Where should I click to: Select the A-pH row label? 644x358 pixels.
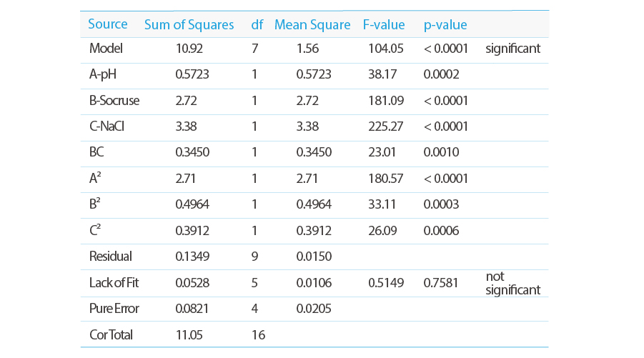coord(103,74)
